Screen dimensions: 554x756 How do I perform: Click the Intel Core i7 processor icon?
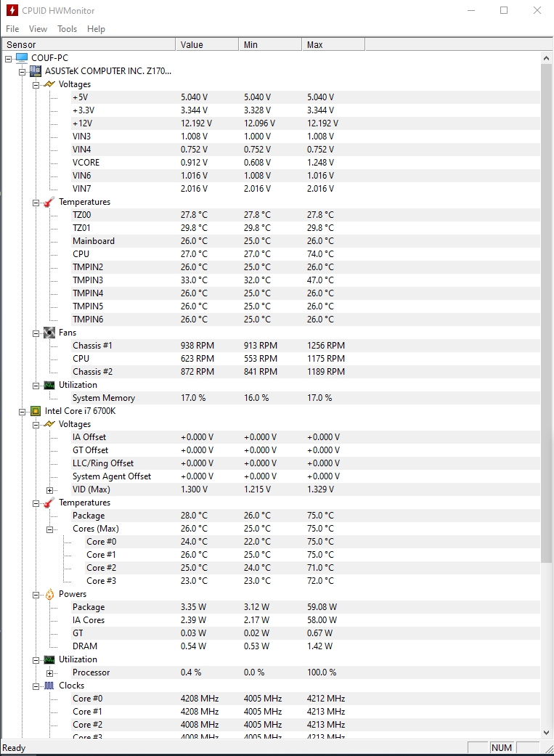(x=35, y=411)
